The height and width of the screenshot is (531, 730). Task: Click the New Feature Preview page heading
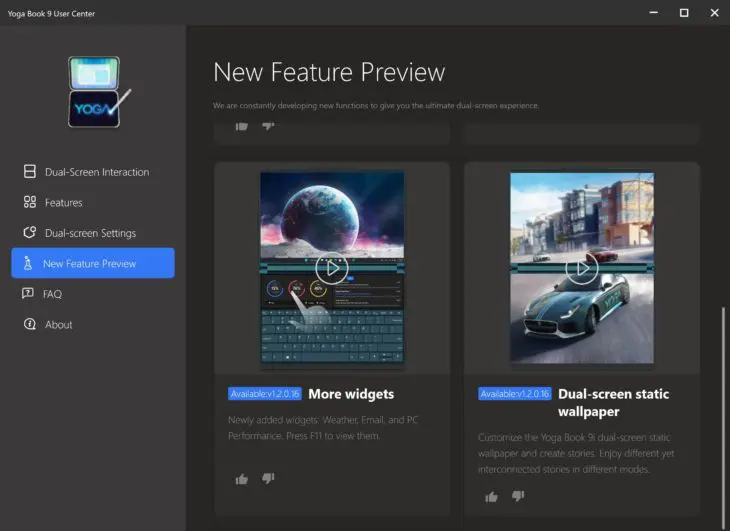pyautogui.click(x=329, y=72)
